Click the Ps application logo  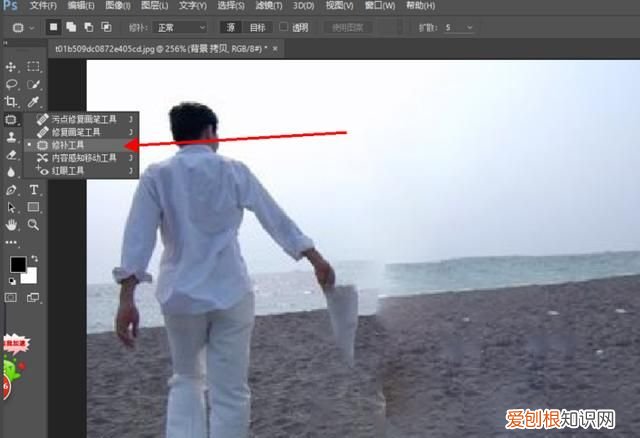10,5
